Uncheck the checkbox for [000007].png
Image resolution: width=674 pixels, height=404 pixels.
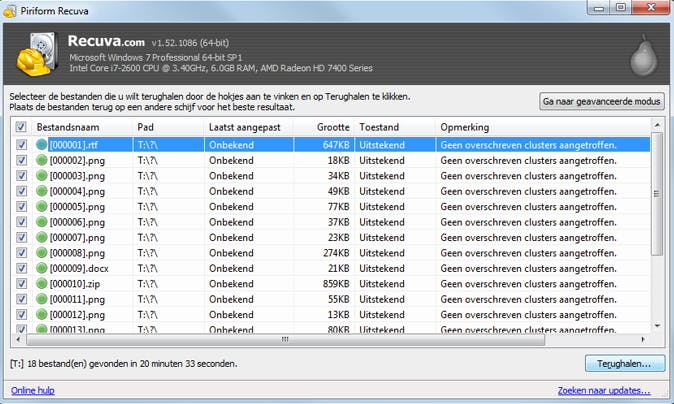coord(21,238)
